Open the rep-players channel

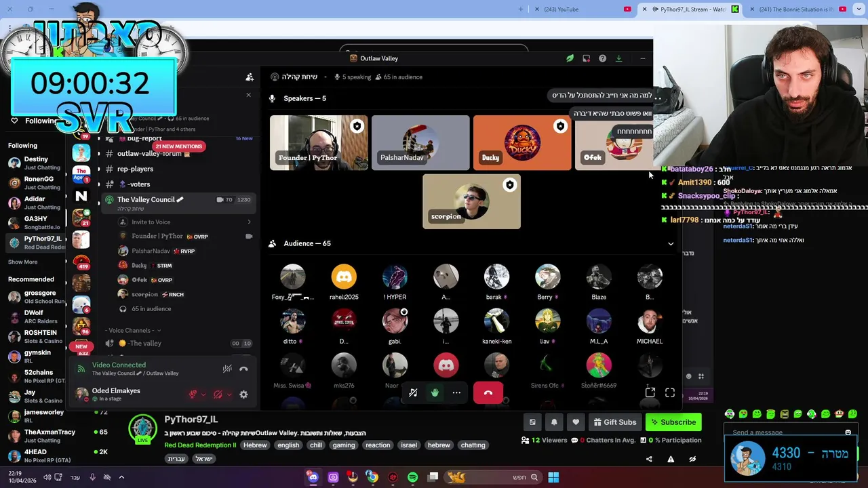[135, 169]
